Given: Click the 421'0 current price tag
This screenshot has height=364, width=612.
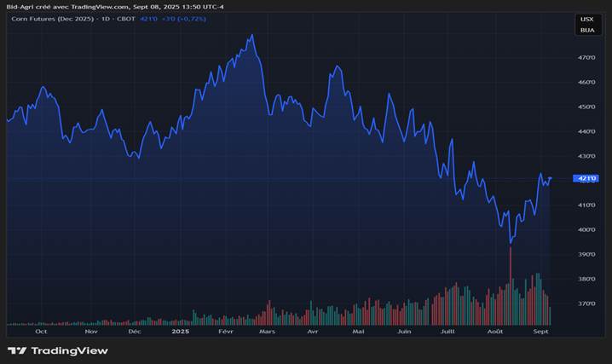Looking at the screenshot, I should [x=586, y=178].
